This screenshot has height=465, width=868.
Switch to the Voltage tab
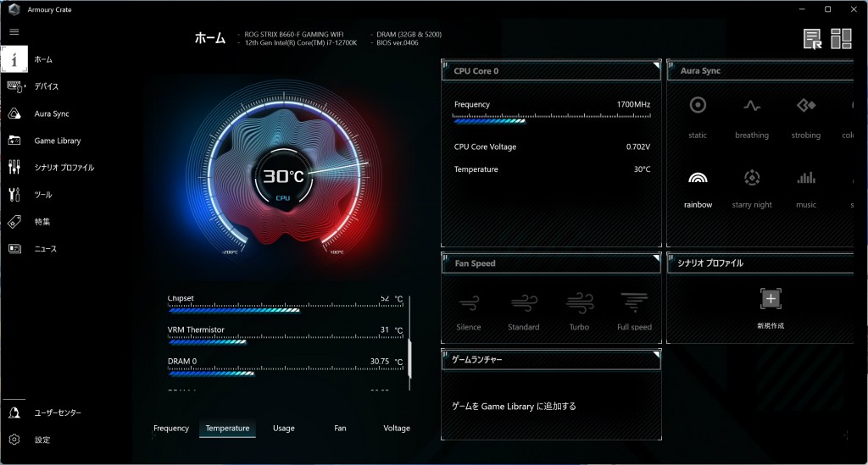click(397, 428)
